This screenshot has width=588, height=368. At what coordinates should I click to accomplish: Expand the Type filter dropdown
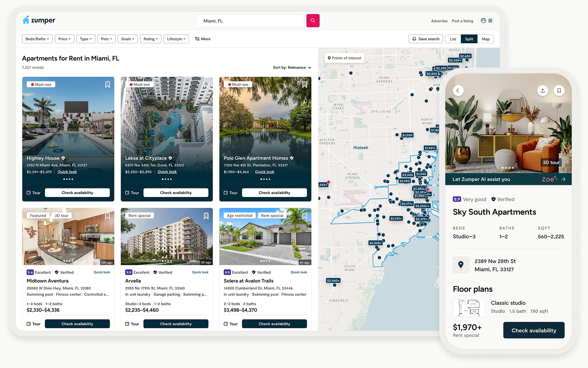(x=86, y=39)
